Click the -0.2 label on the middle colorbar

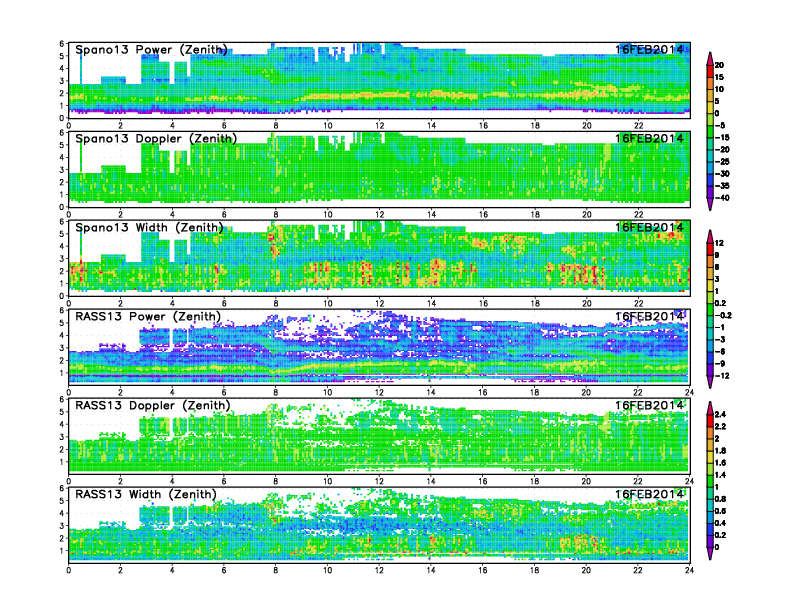(x=723, y=315)
